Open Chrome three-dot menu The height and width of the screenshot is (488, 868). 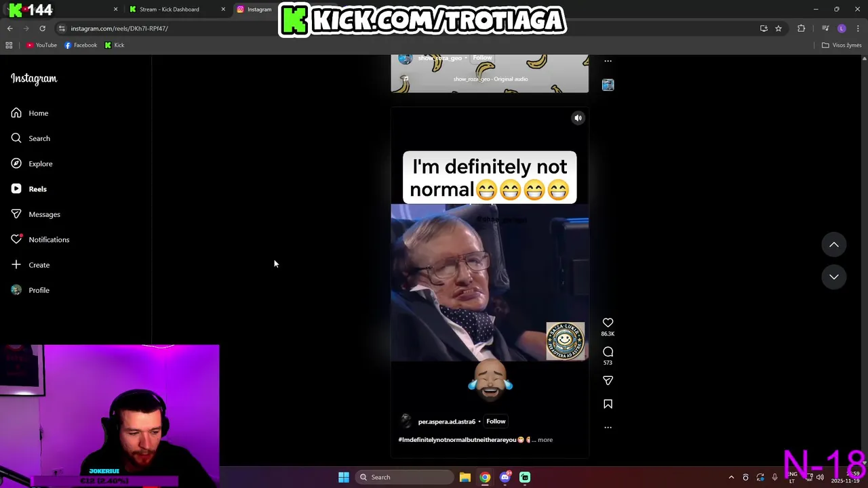click(859, 28)
